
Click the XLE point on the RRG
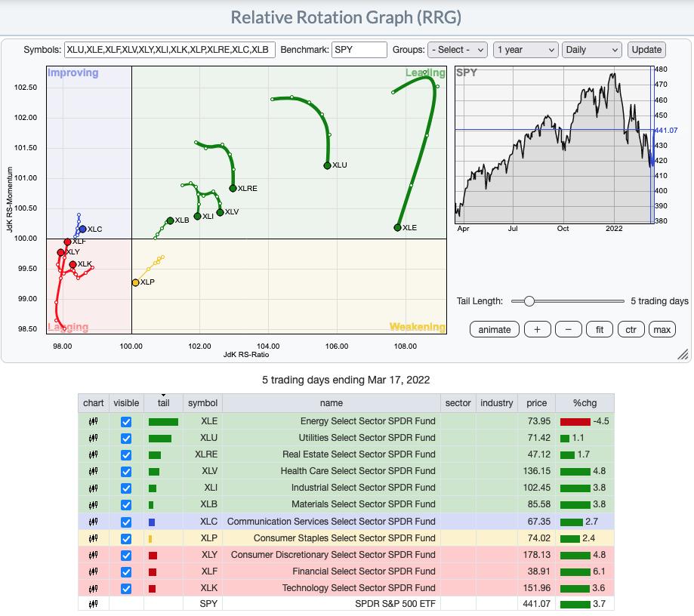pyautogui.click(x=397, y=227)
